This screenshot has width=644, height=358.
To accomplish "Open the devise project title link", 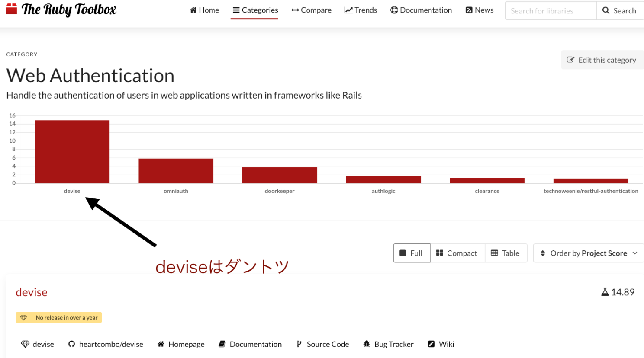I will coord(32,292).
